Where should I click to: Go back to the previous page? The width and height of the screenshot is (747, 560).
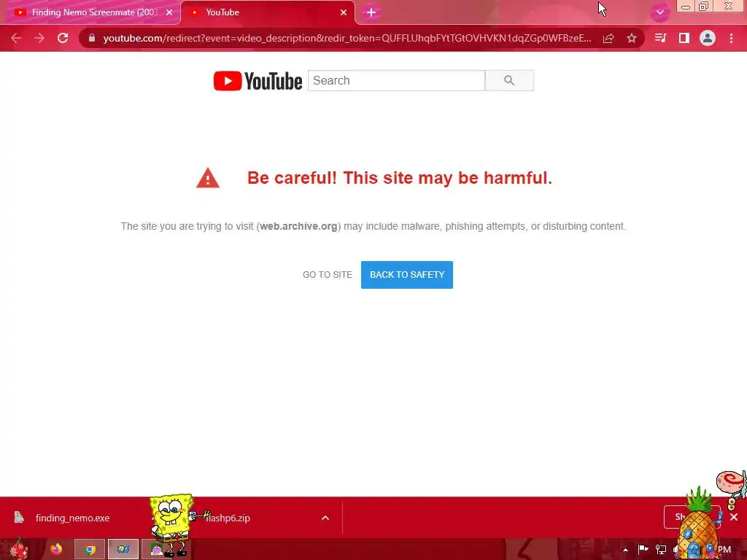(x=16, y=38)
